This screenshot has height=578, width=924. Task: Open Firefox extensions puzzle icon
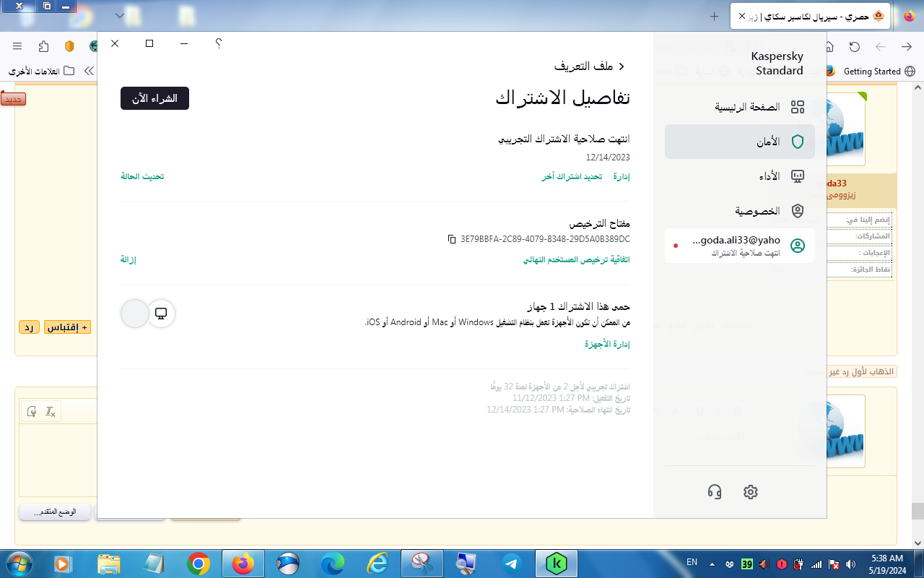click(x=44, y=46)
